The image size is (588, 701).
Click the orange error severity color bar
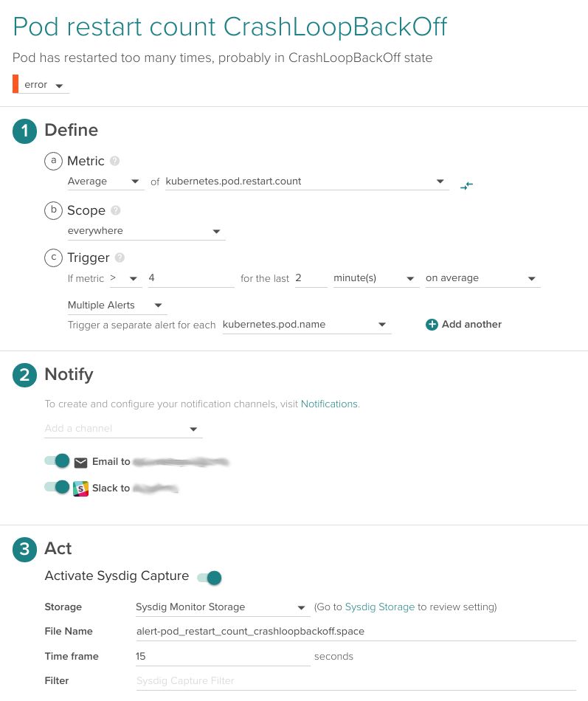(x=15, y=84)
